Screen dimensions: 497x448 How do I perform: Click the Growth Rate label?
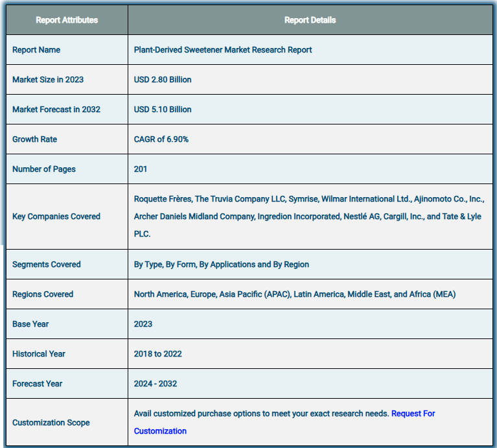(x=34, y=139)
